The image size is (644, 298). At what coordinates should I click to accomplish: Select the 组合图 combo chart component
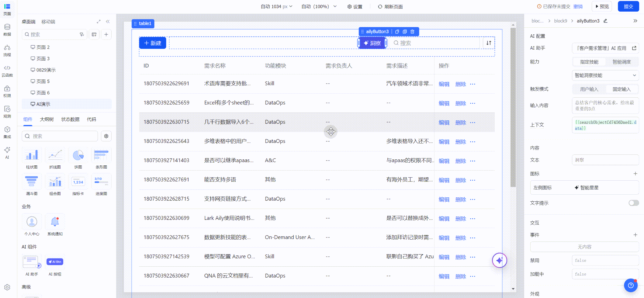pyautogui.click(x=55, y=185)
